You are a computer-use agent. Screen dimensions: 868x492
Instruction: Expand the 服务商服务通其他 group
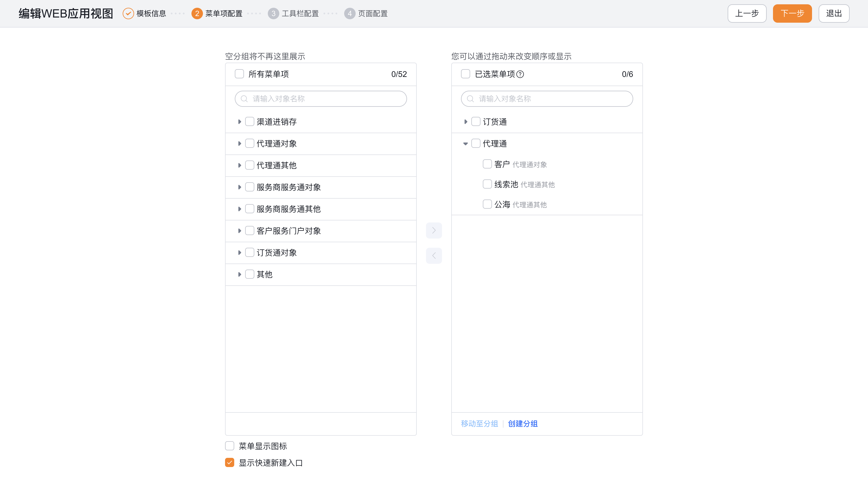239,209
